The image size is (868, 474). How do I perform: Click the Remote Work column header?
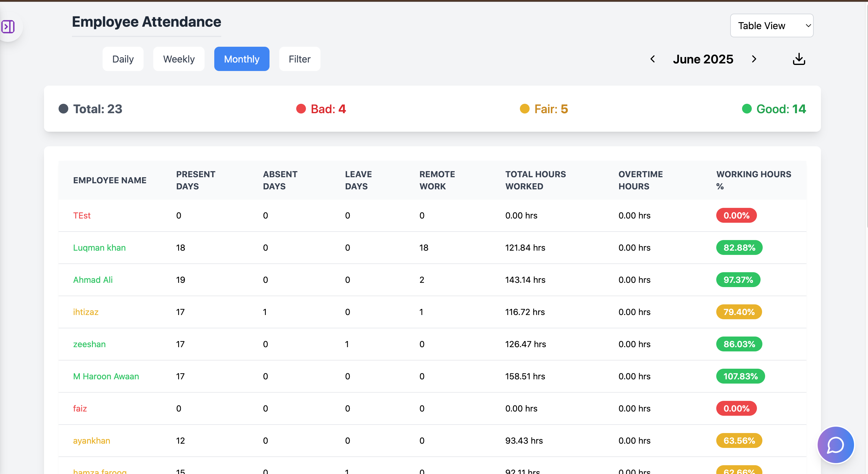pos(437,180)
